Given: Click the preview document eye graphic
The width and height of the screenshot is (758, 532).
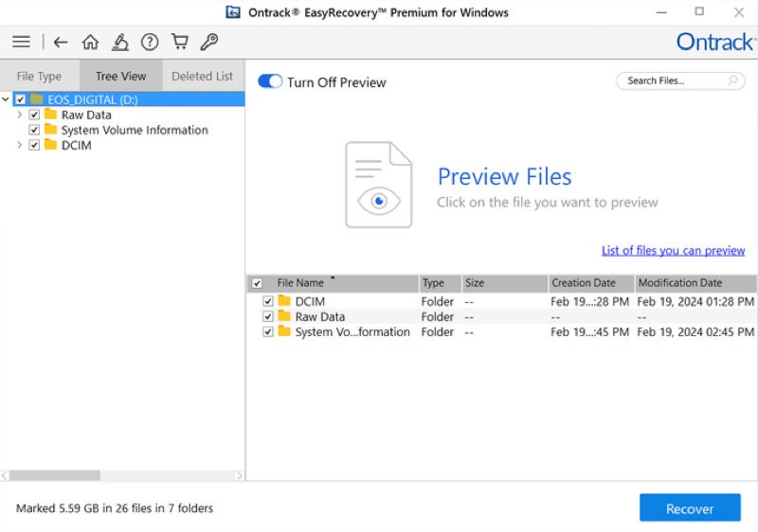Looking at the screenshot, I should coord(378,185).
